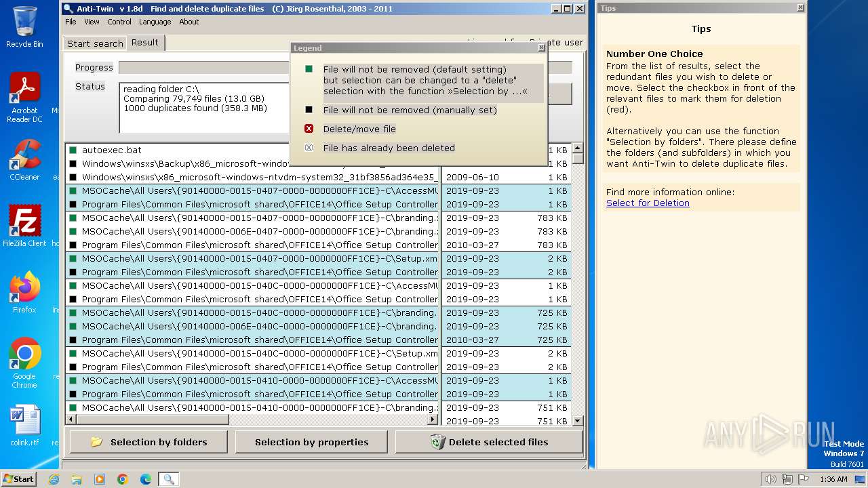Click Selection by properties button

(x=311, y=442)
